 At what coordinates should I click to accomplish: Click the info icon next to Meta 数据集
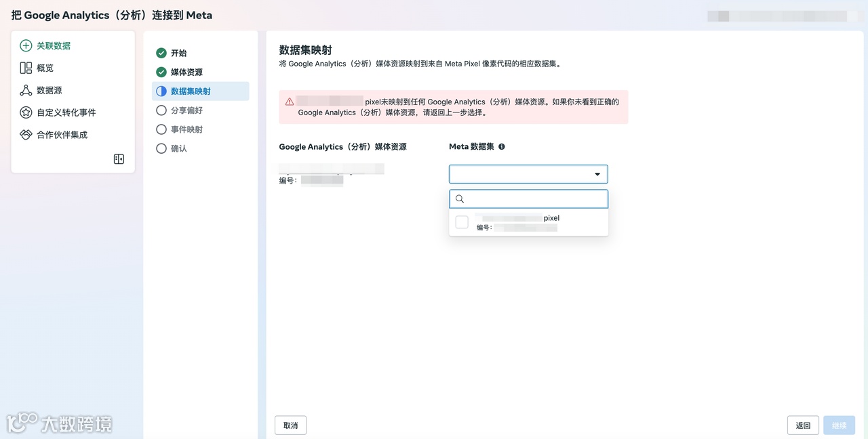click(x=502, y=146)
